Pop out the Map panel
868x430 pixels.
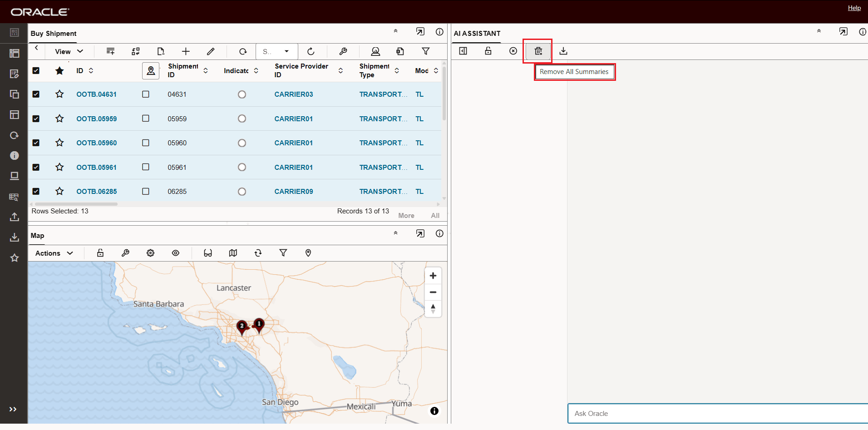(x=420, y=233)
